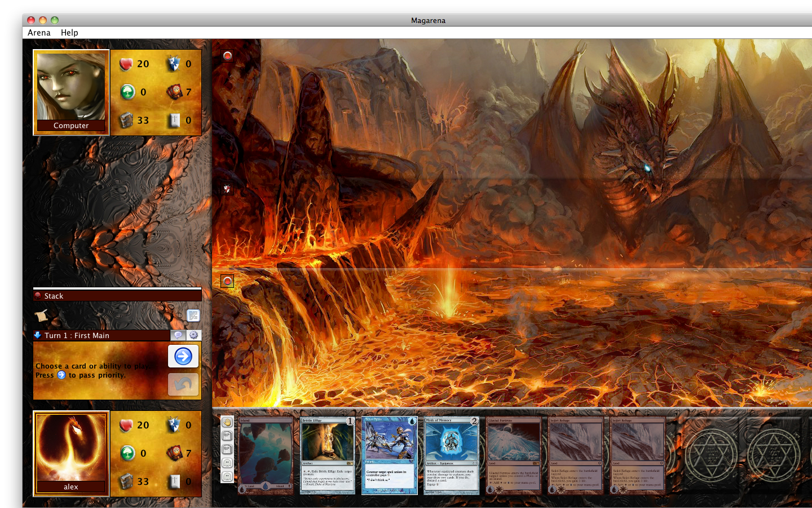812x508 pixels.
Task: Click Computer's life heart icon
Action: (x=126, y=64)
